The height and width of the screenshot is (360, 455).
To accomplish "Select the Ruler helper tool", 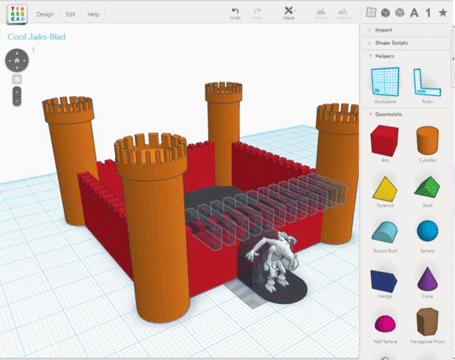I will click(x=427, y=82).
